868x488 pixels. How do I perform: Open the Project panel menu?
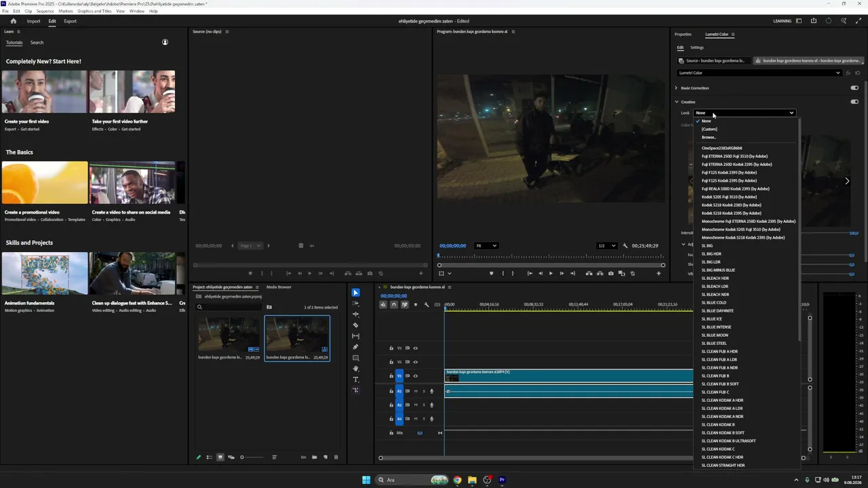click(x=257, y=287)
